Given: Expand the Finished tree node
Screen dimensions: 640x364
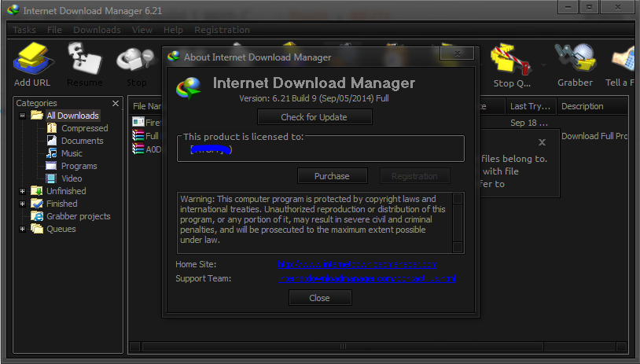Looking at the screenshot, I should coord(23,204).
